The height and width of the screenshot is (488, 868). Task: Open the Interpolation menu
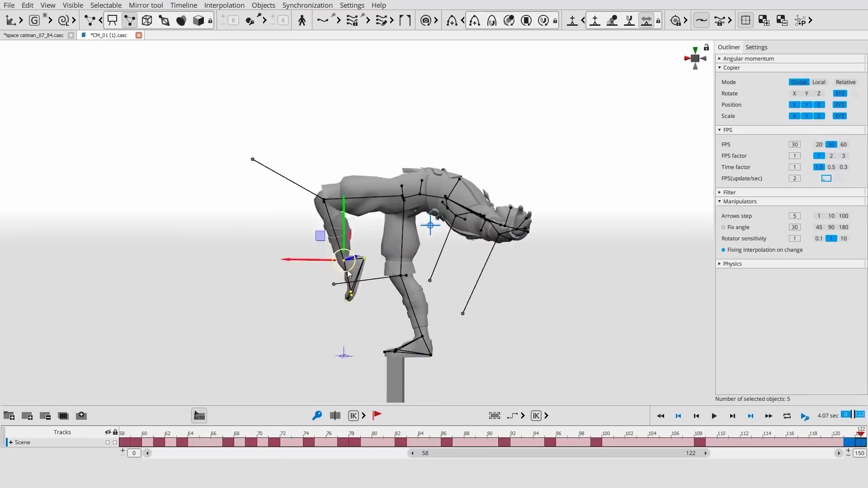click(224, 5)
